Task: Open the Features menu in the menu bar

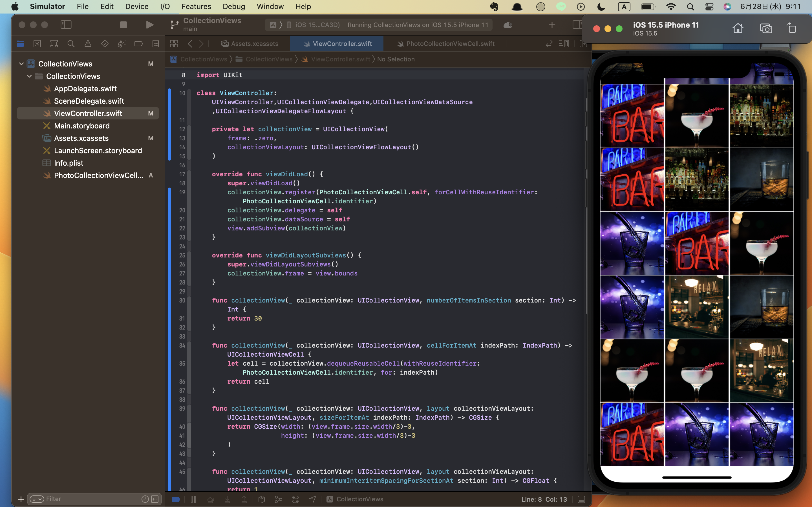Action: pos(196,6)
